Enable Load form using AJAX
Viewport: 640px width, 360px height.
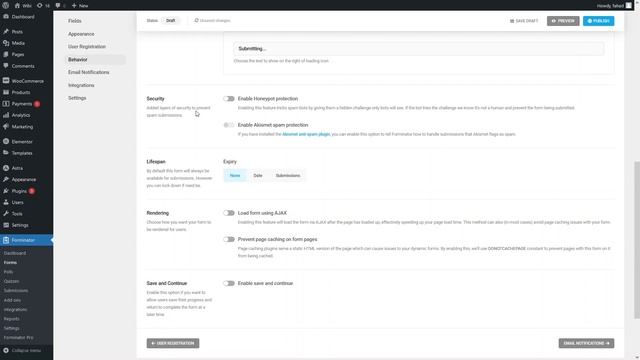click(x=229, y=213)
